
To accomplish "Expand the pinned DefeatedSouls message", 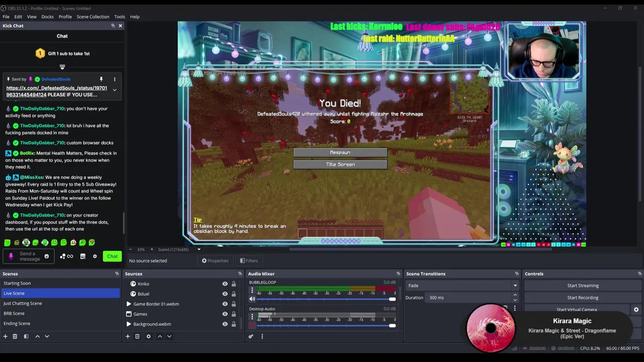I will 114,90.
